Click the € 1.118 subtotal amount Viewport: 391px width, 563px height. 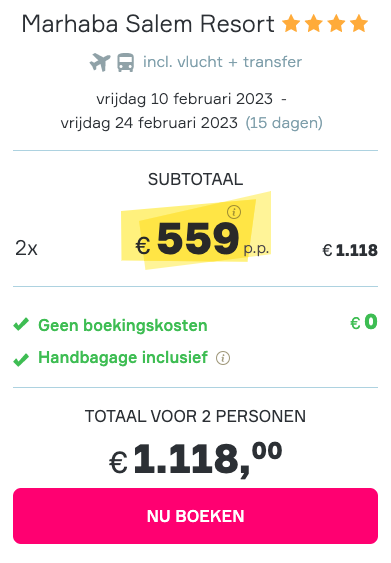[x=350, y=250]
